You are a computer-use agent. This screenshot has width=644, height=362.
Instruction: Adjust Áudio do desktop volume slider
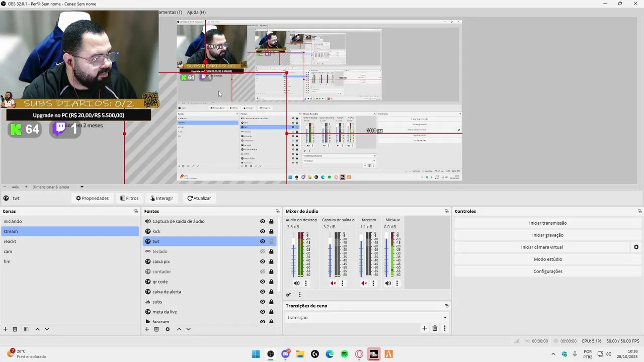coord(294,241)
